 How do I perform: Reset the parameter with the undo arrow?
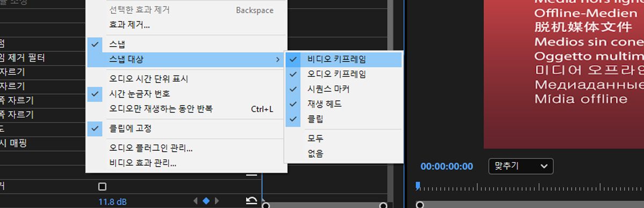pos(251,201)
